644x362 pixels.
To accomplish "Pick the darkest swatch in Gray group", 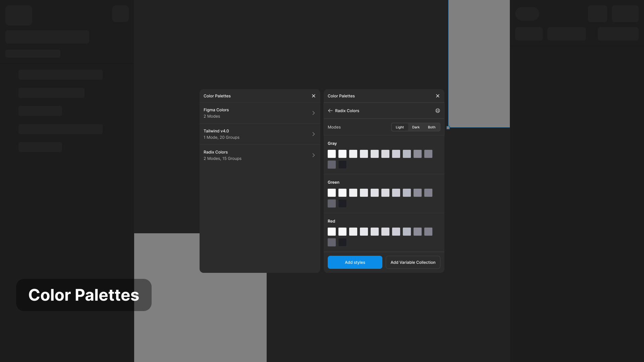I will coord(342,165).
